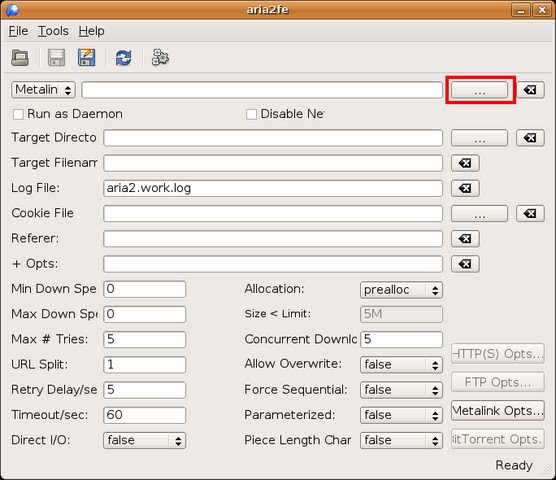Open settings via the gears toolbar icon
Screen dimensions: 556x480
(160, 57)
